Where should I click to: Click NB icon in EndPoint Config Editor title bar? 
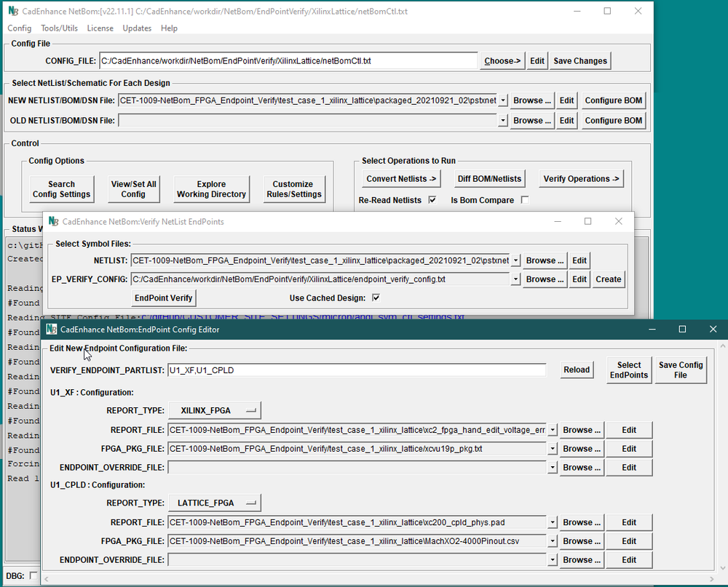point(52,329)
